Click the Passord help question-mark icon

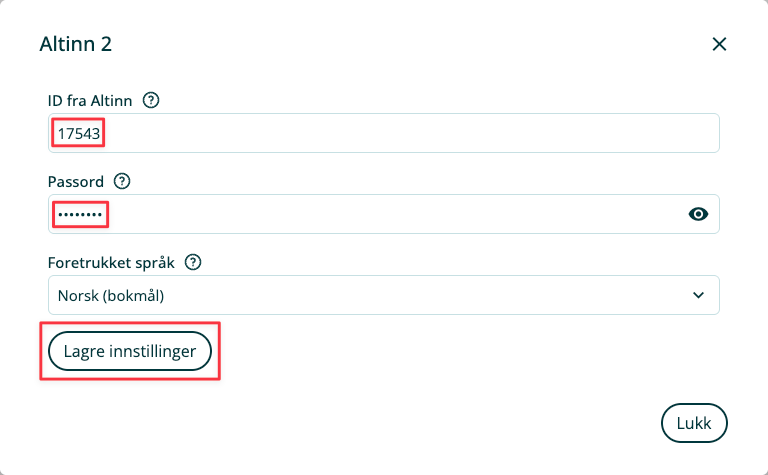coord(122,181)
